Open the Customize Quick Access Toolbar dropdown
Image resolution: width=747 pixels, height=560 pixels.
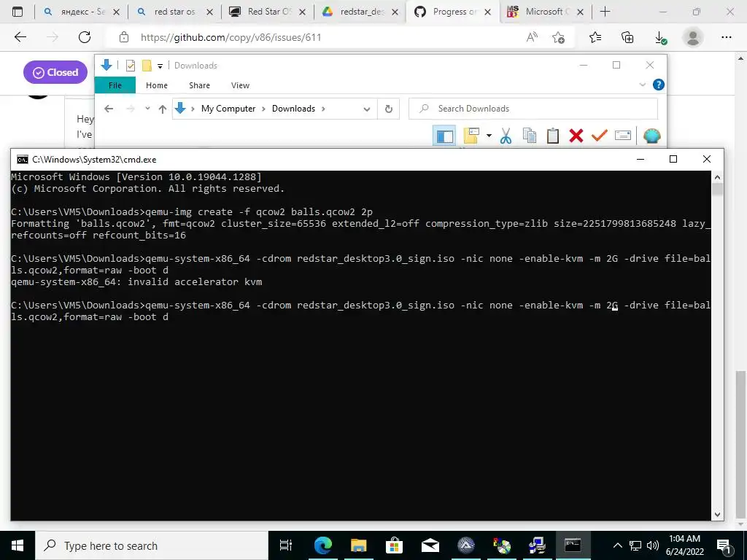[160, 66]
